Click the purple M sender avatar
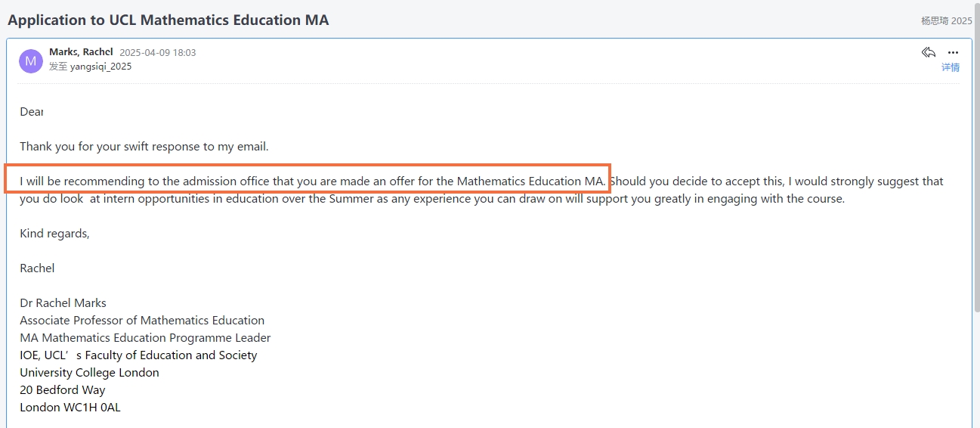The height and width of the screenshot is (428, 980). coord(31,60)
